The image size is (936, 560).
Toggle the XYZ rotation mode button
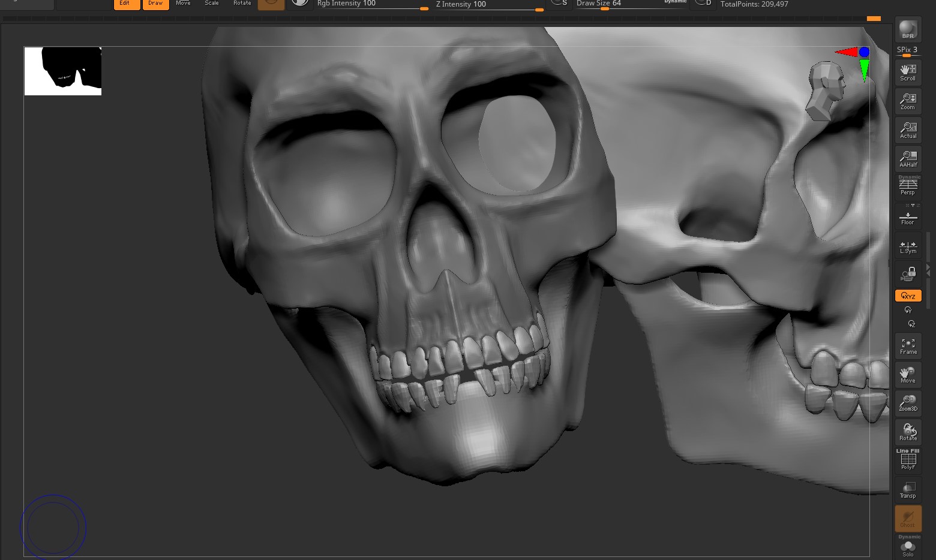(x=908, y=296)
